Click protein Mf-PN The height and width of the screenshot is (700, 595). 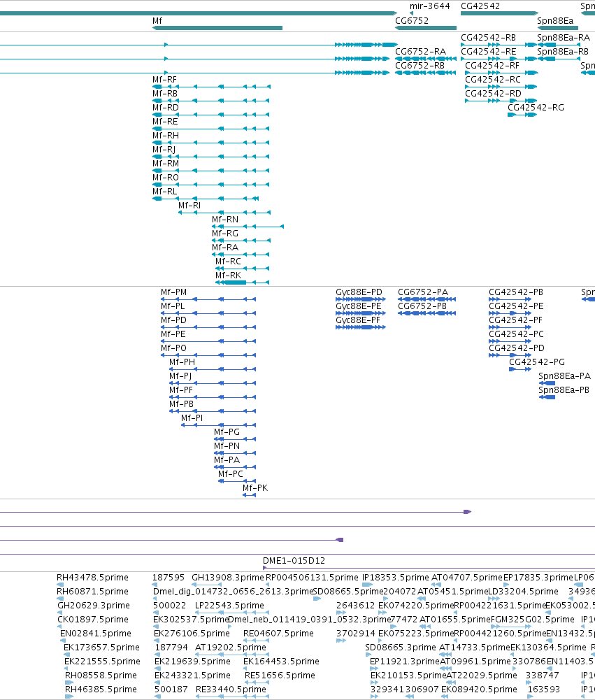(227, 446)
